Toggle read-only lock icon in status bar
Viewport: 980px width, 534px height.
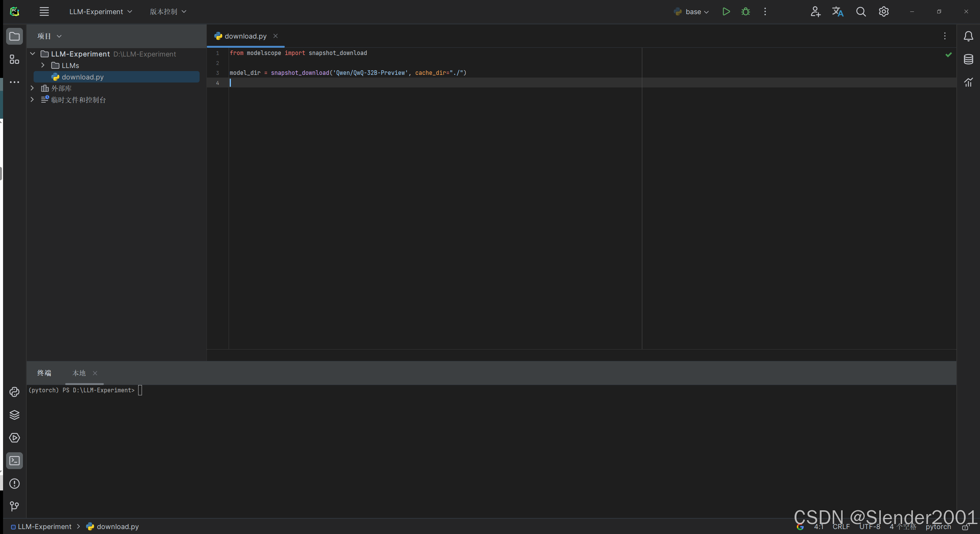966,527
